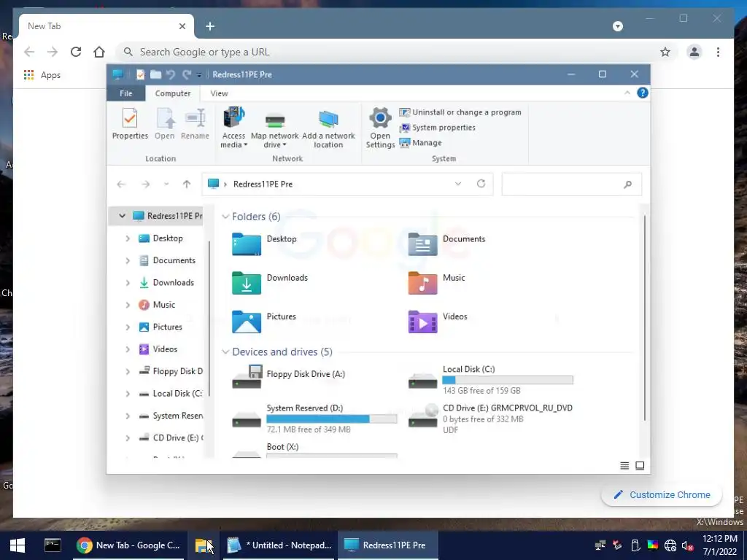Viewport: 747px width, 560px height.
Task: Click Manage in the System group
Action: click(421, 143)
